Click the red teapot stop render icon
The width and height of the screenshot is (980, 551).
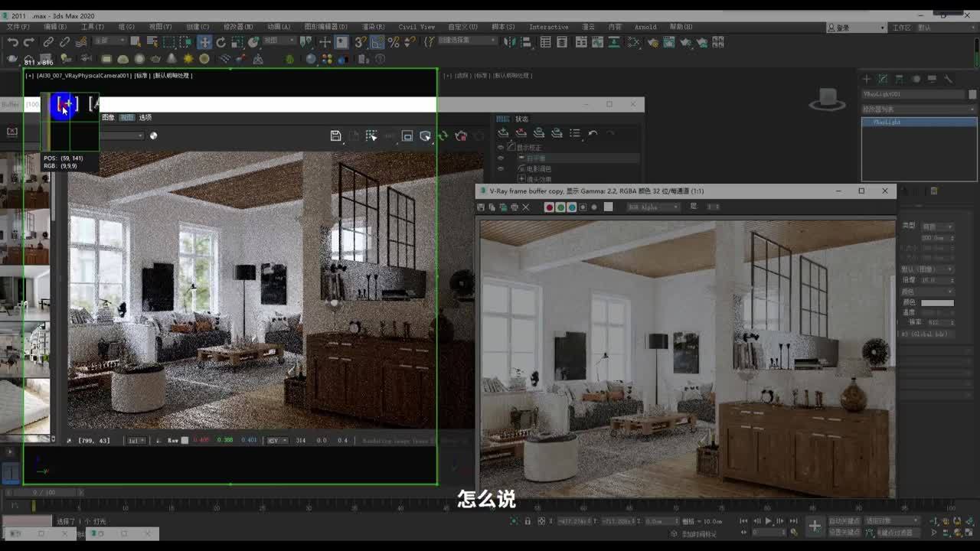click(x=461, y=135)
